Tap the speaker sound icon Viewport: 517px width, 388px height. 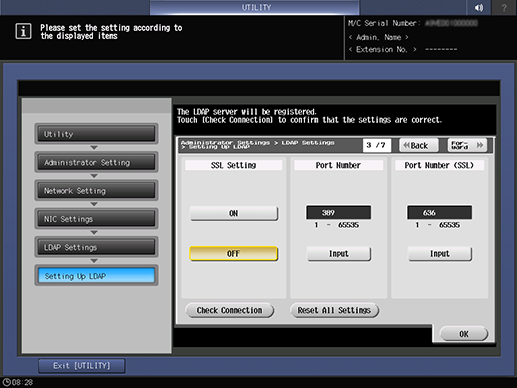(479, 7)
